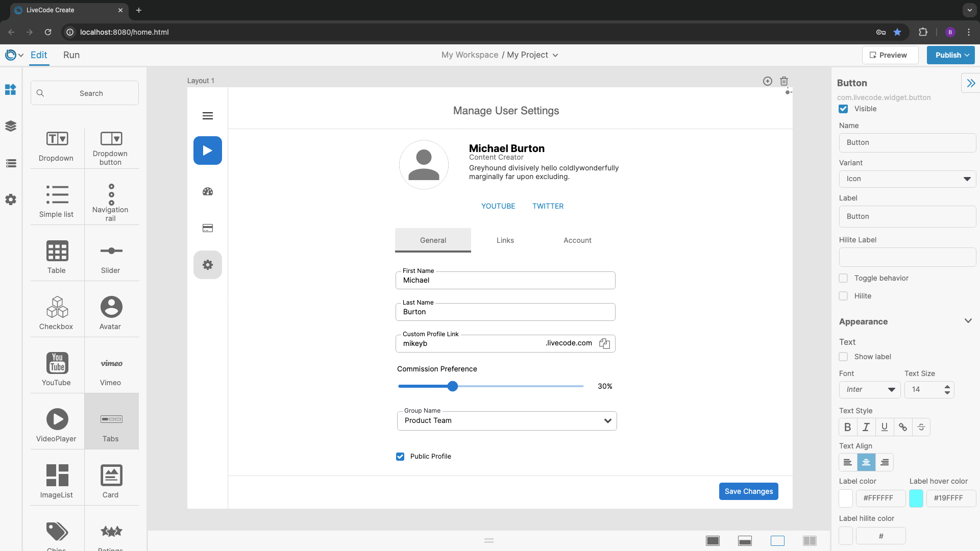Click the add layout plus icon
This screenshot has height=551, width=980.
pos(767,81)
